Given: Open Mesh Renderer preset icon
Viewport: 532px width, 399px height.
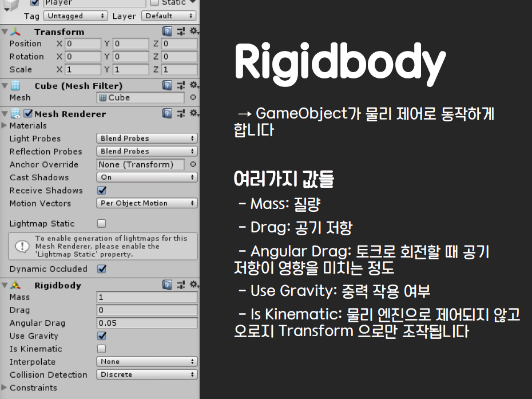Looking at the screenshot, I should pyautogui.click(x=181, y=113).
